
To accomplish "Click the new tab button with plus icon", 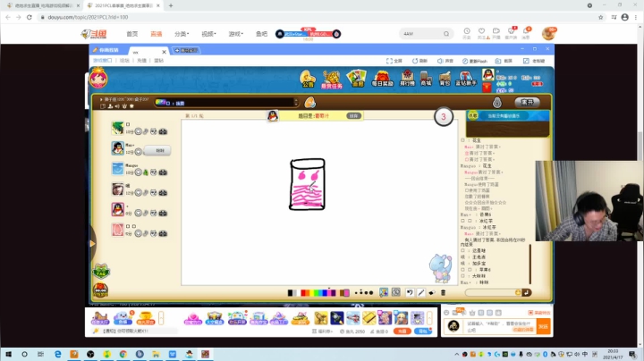I will 186,50.
